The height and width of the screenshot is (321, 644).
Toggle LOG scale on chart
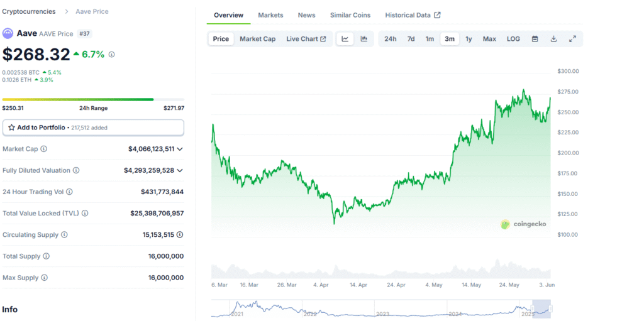click(x=513, y=39)
